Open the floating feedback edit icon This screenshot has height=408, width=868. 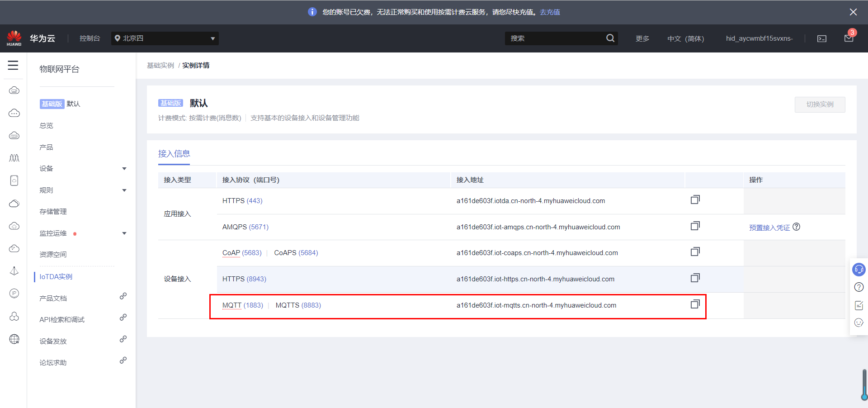859,305
